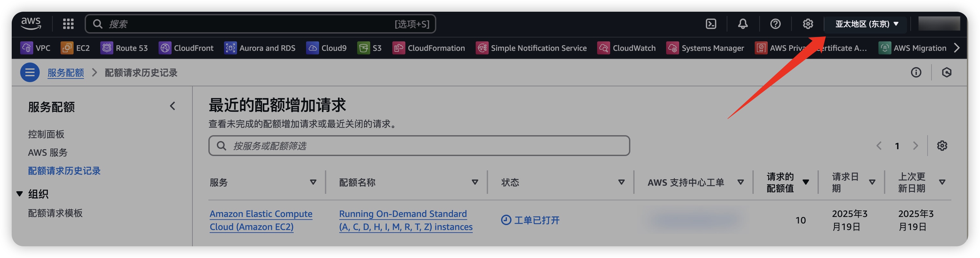
Task: Open the Simple Notification Service shortcut
Action: tap(531, 48)
